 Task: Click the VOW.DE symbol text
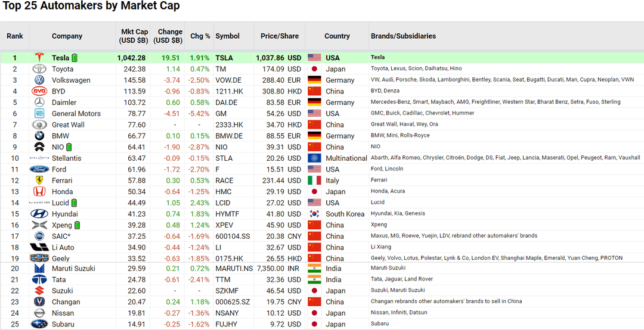pos(228,80)
